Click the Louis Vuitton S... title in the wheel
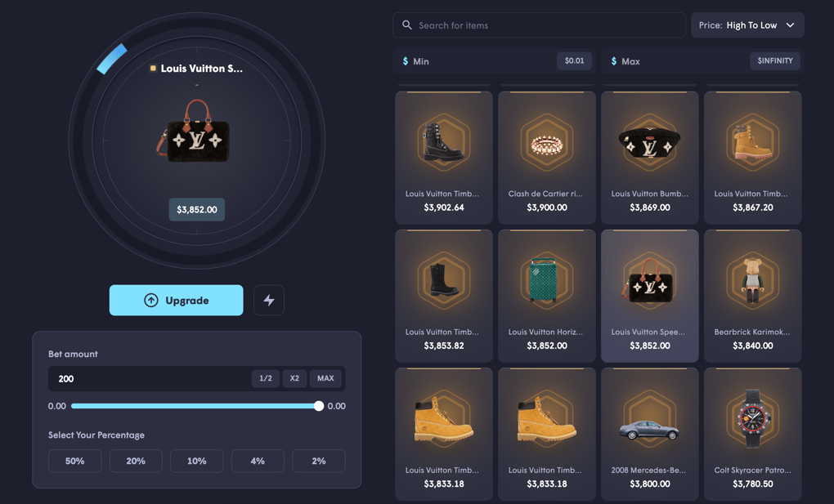 click(202, 69)
